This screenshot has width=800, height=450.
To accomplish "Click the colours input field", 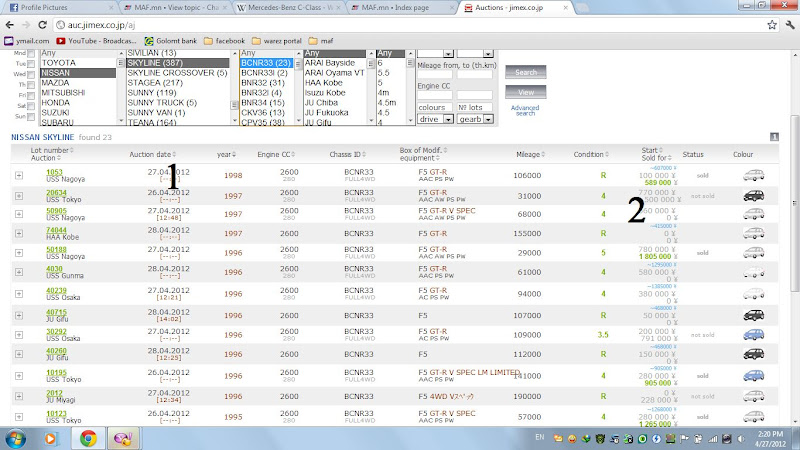I will (435, 107).
